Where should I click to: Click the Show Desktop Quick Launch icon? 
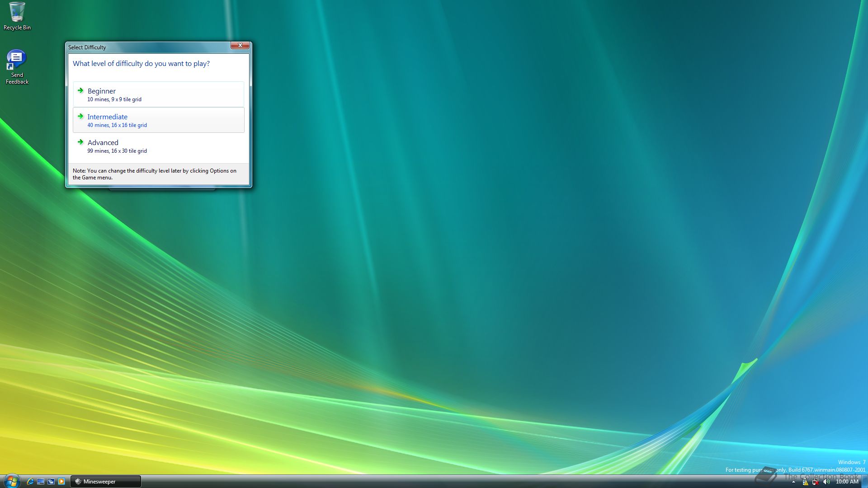41,482
